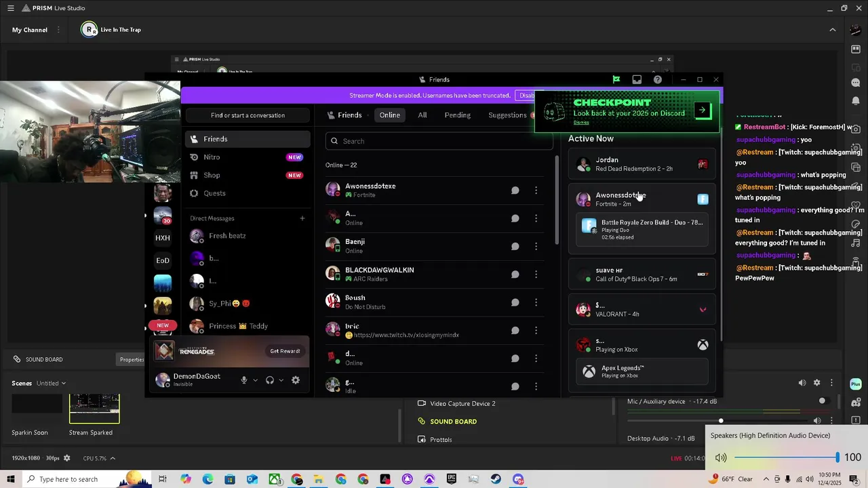The width and height of the screenshot is (868, 488).
Task: Select SOUND BOARD source in list
Action: tap(453, 422)
